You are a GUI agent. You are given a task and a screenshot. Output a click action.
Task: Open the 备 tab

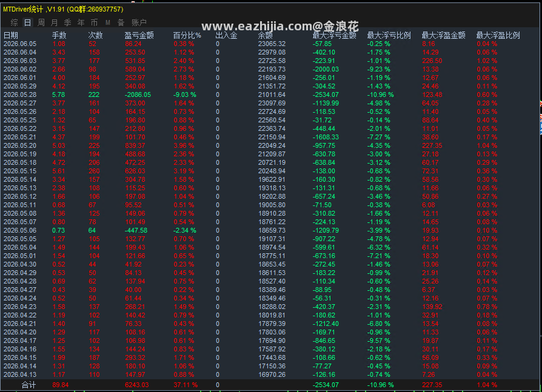pyautogui.click(x=121, y=23)
